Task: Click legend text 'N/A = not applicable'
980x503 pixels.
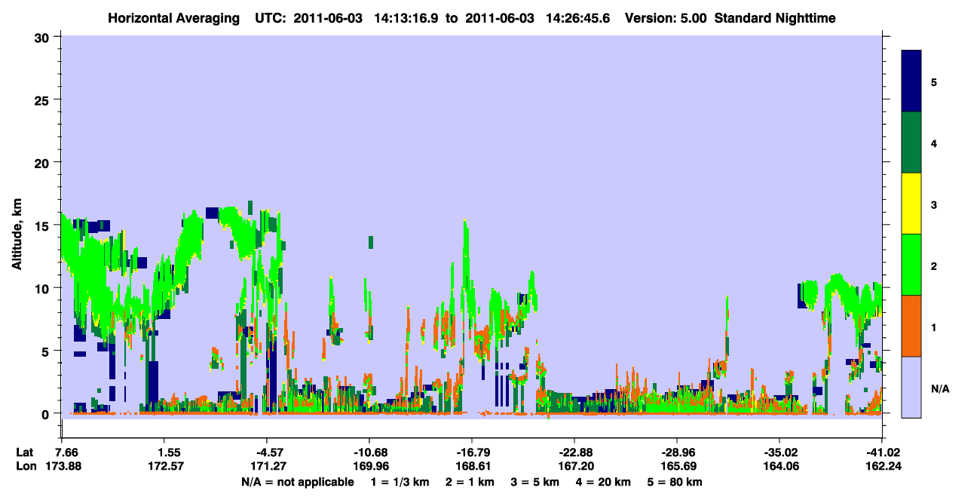Action: pos(297,482)
